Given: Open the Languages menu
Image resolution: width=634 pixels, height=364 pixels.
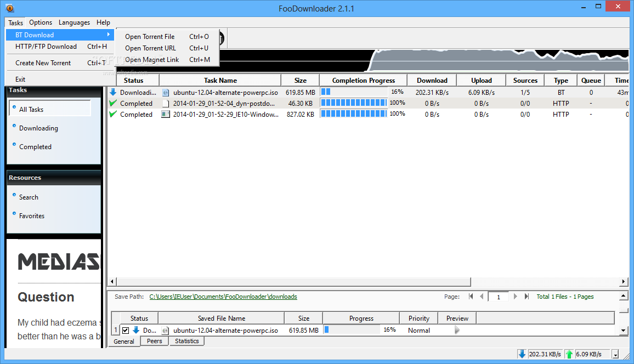Looking at the screenshot, I should [75, 22].
